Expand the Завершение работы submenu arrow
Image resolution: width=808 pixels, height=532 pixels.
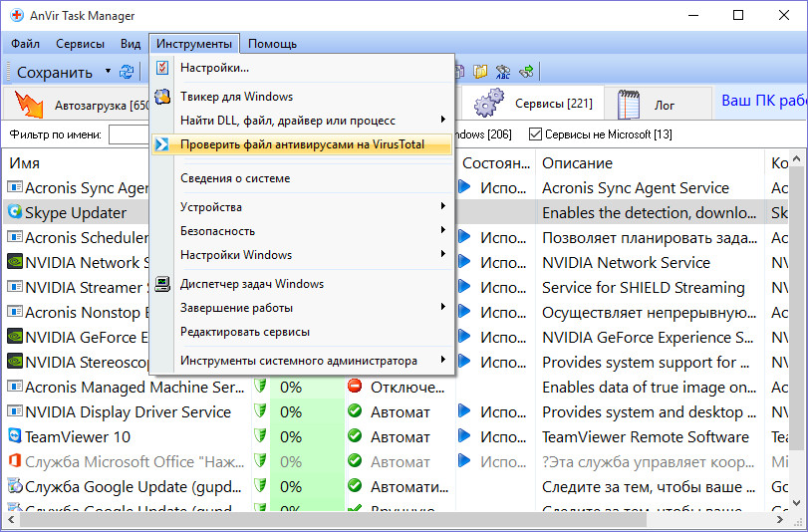pyautogui.click(x=443, y=307)
